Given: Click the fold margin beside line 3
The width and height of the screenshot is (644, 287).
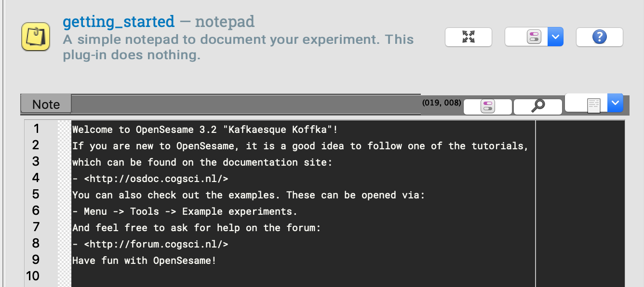Looking at the screenshot, I should click(x=64, y=162).
